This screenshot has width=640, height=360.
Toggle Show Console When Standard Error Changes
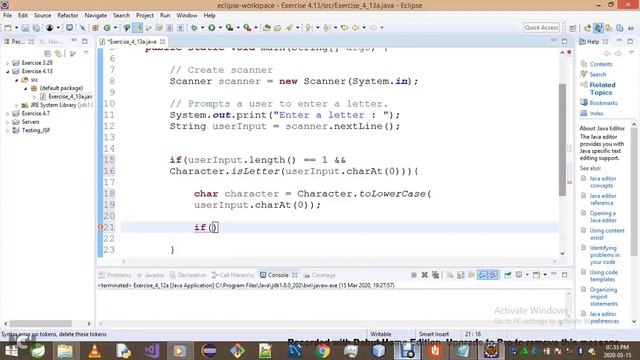click(493, 275)
